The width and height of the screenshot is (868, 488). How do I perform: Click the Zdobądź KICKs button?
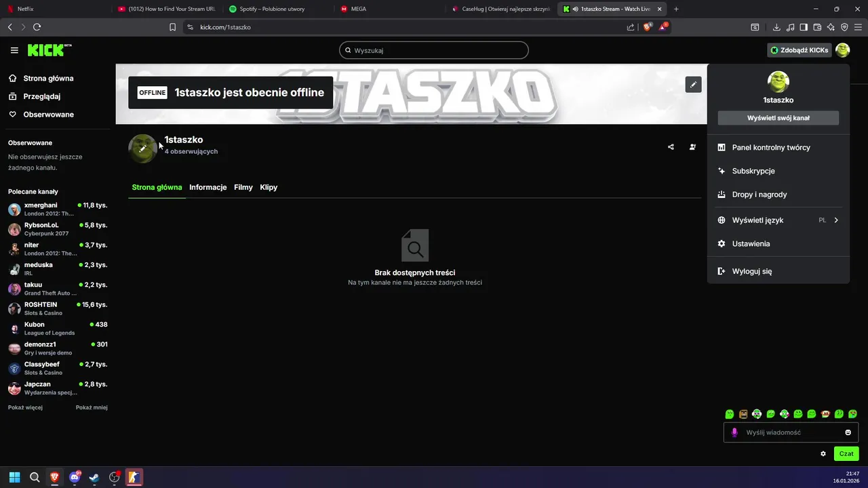799,50
